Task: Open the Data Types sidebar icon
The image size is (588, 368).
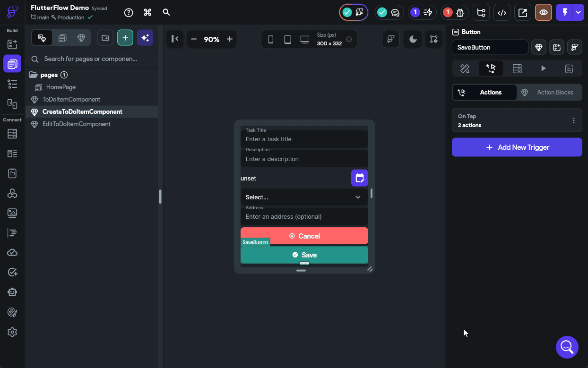Action: pyautogui.click(x=12, y=154)
